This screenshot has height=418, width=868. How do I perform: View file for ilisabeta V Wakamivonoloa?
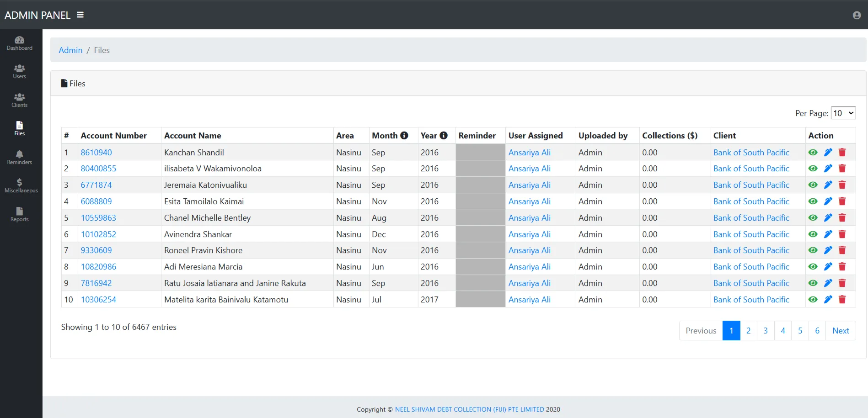point(813,169)
